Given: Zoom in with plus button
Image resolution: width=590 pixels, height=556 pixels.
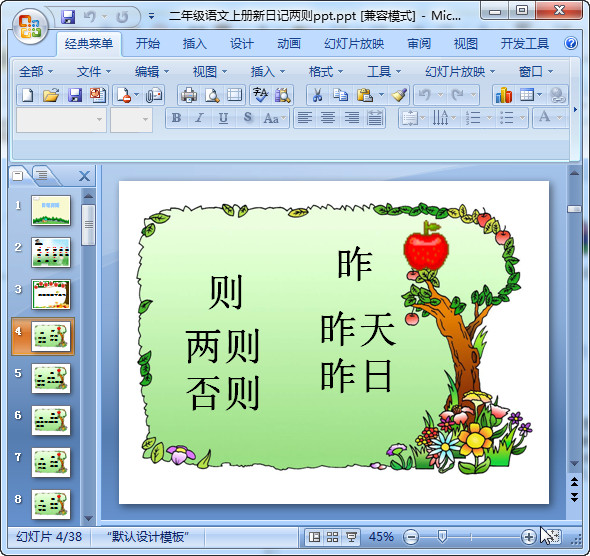Looking at the screenshot, I should pos(528,537).
